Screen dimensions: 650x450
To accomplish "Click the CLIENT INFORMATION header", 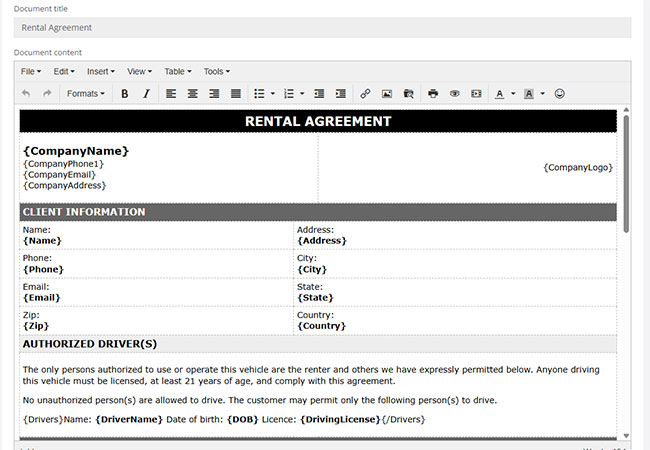I will pos(84,212).
